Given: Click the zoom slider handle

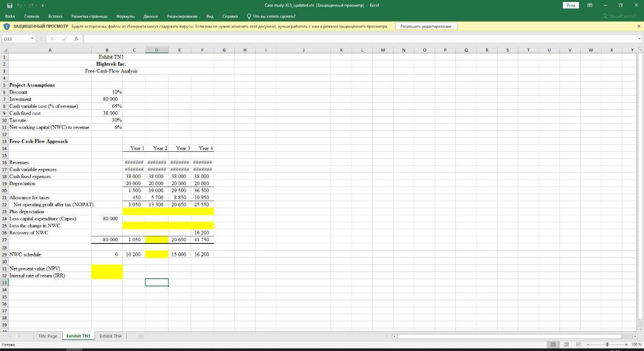Looking at the screenshot, I should coord(608,344).
